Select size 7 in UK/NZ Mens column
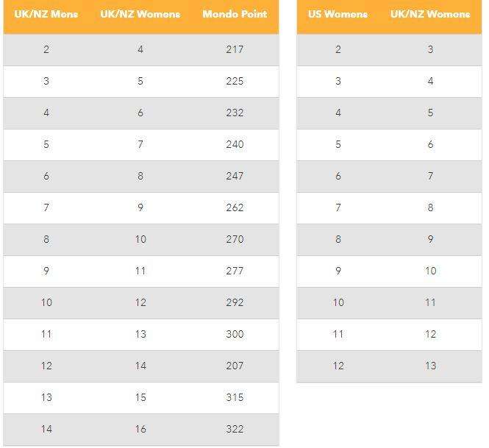Viewport: 489px width, 448px height. 46,207
